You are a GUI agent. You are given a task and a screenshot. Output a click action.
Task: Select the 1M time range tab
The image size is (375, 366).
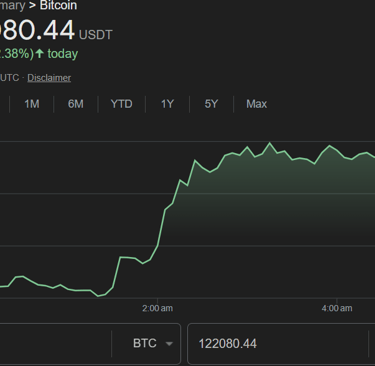point(32,104)
